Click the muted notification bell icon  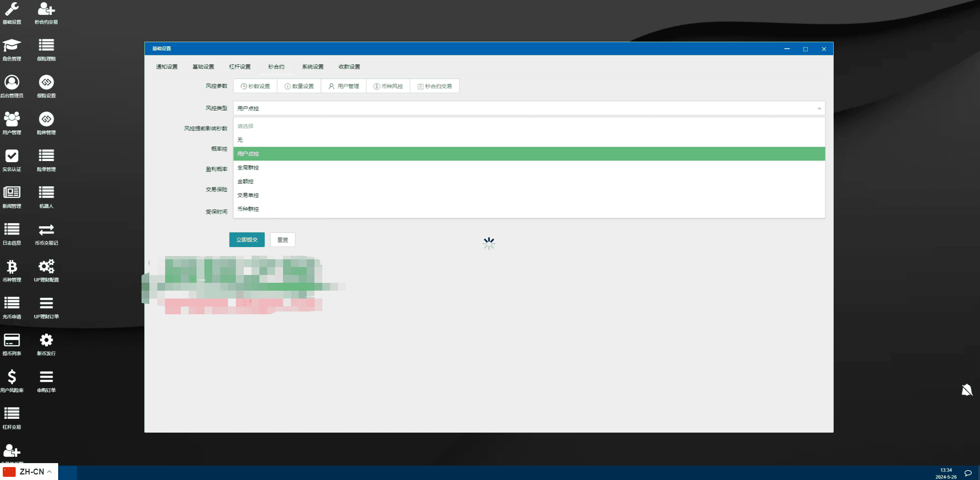[x=967, y=390]
